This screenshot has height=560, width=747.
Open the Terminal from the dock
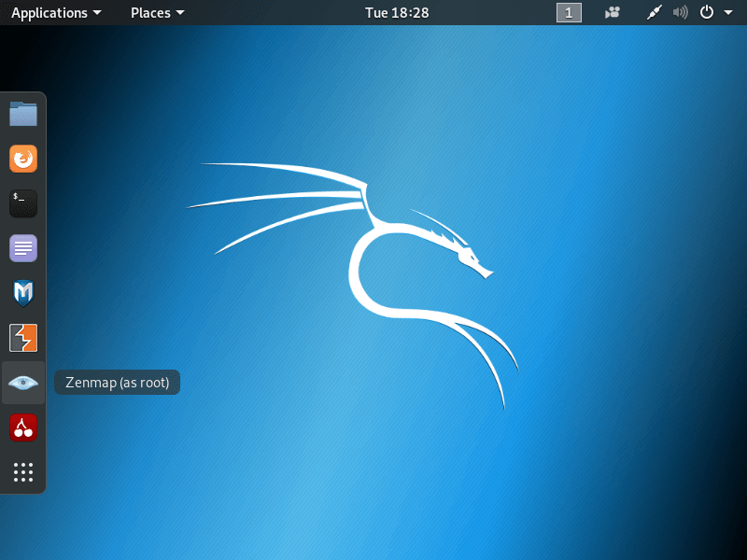[22, 203]
